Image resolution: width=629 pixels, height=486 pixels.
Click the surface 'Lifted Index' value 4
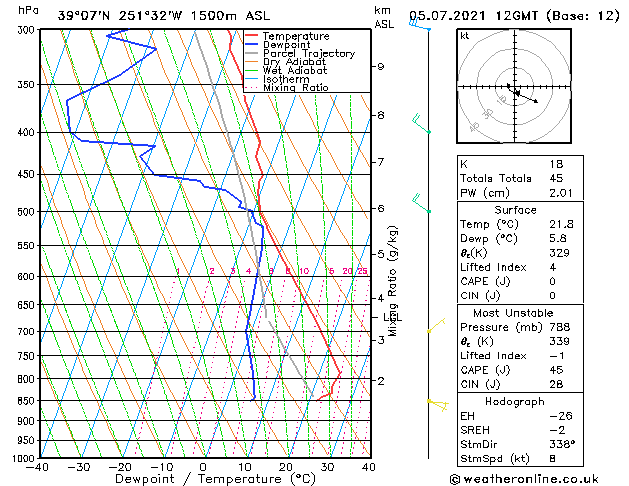pos(553,267)
